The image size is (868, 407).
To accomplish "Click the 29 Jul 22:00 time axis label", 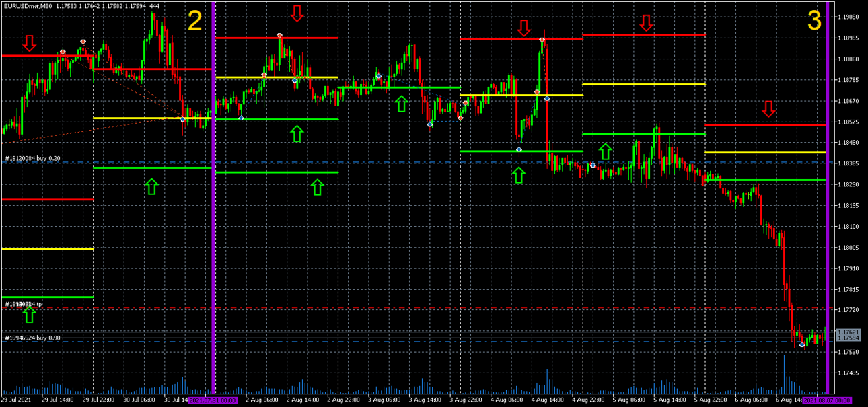I will 99,400.
